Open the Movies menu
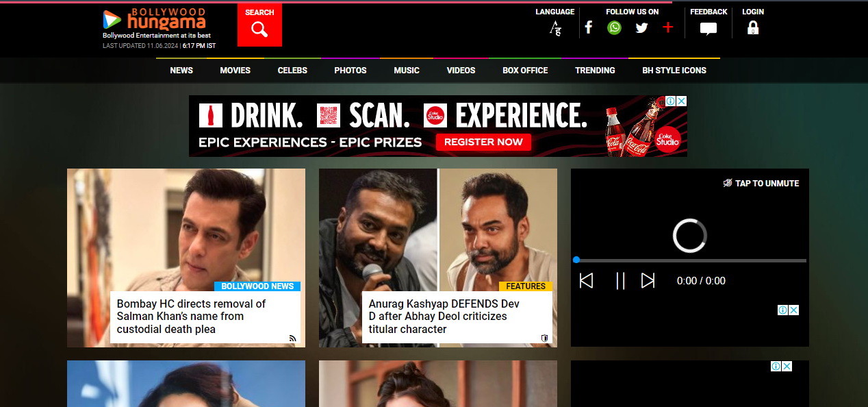 point(235,71)
